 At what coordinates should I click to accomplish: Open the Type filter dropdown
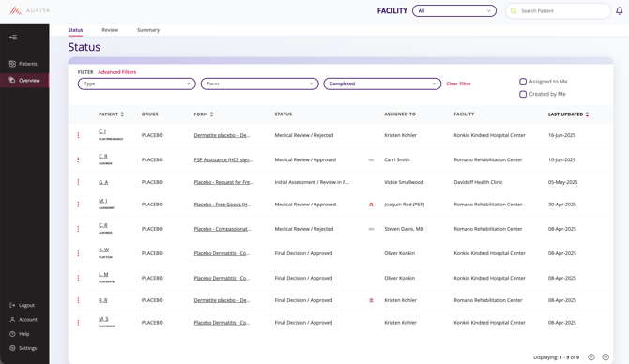[137, 83]
